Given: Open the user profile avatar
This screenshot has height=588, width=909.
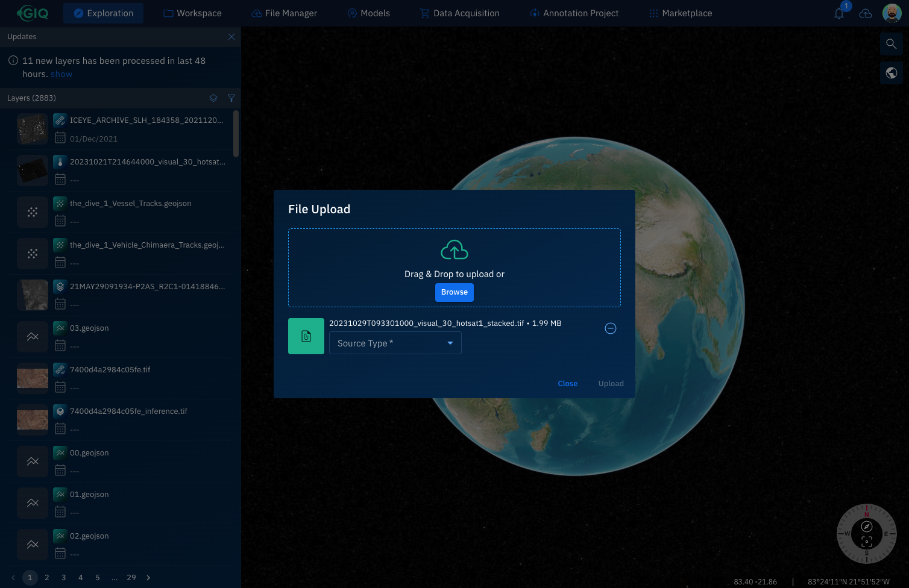Looking at the screenshot, I should 892,13.
